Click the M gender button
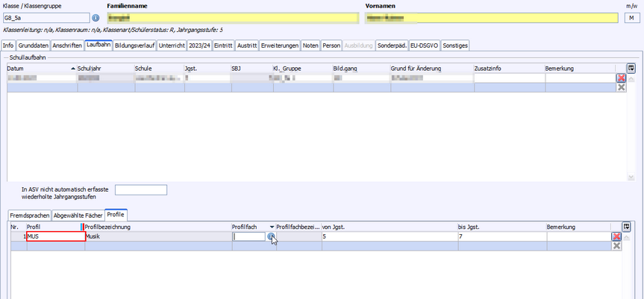The width and height of the screenshot is (644, 299). click(x=631, y=18)
